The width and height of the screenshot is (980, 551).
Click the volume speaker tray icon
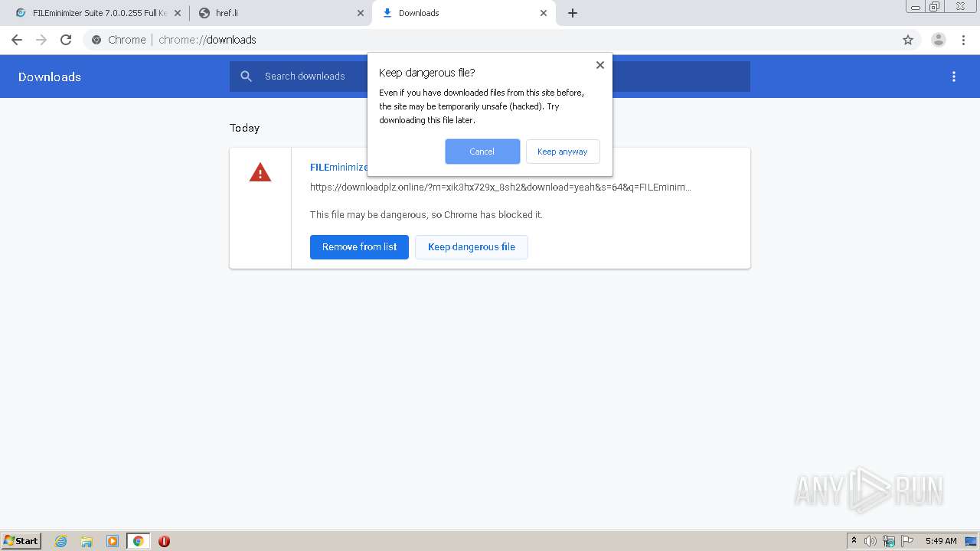pos(871,541)
